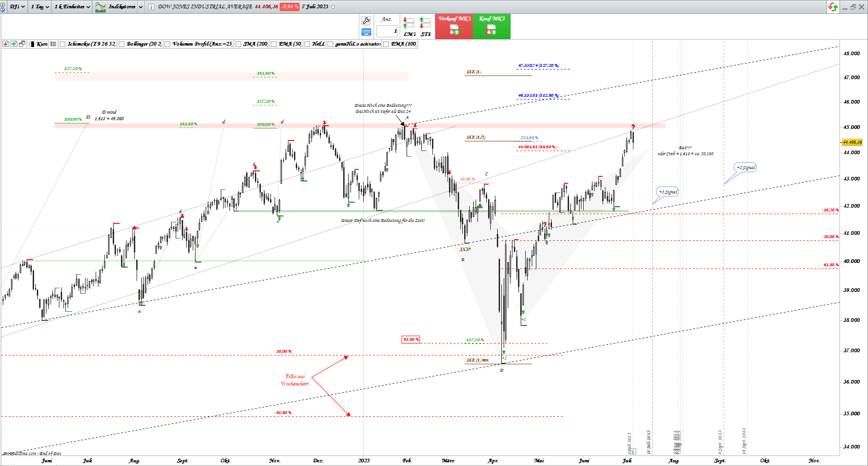Place a limit order with the LMT icon
868x466 pixels.
coord(409,27)
